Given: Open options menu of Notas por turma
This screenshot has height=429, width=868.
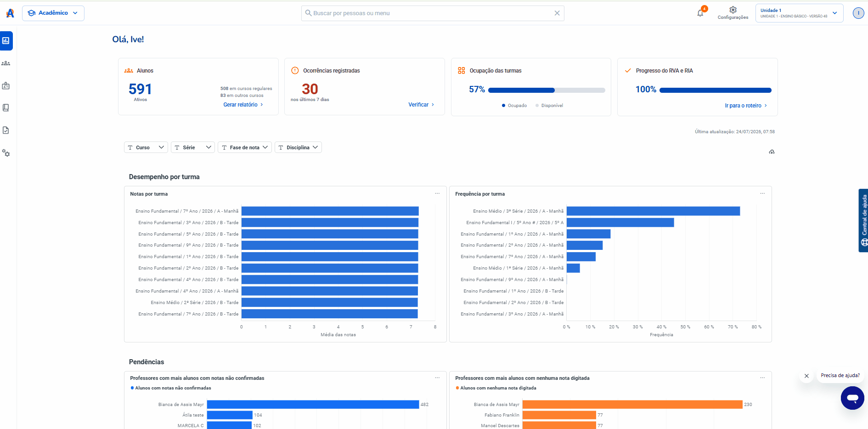Looking at the screenshot, I should click(x=437, y=193).
